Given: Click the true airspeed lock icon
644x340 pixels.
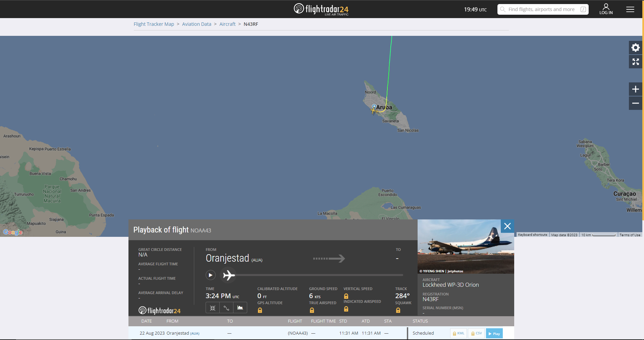Looking at the screenshot, I should (312, 310).
